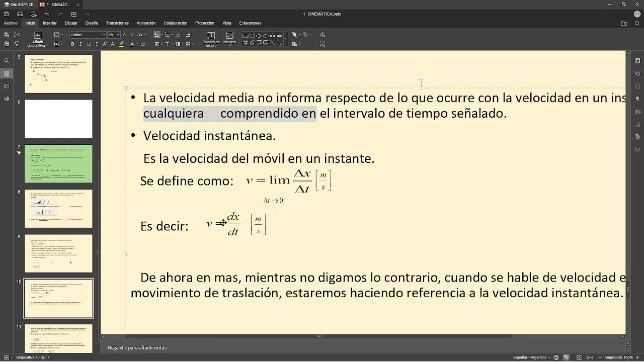
Task: Click the Save icon in the title bar
Action: 7,14
